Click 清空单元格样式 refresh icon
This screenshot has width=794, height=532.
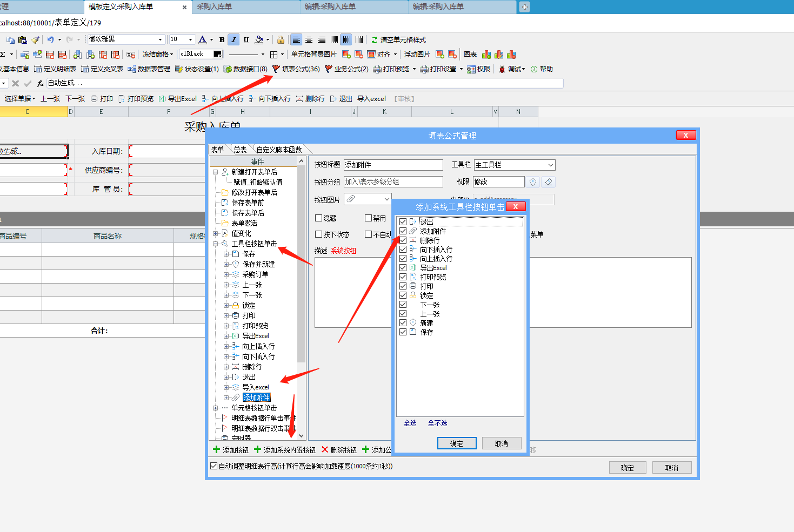(x=375, y=39)
